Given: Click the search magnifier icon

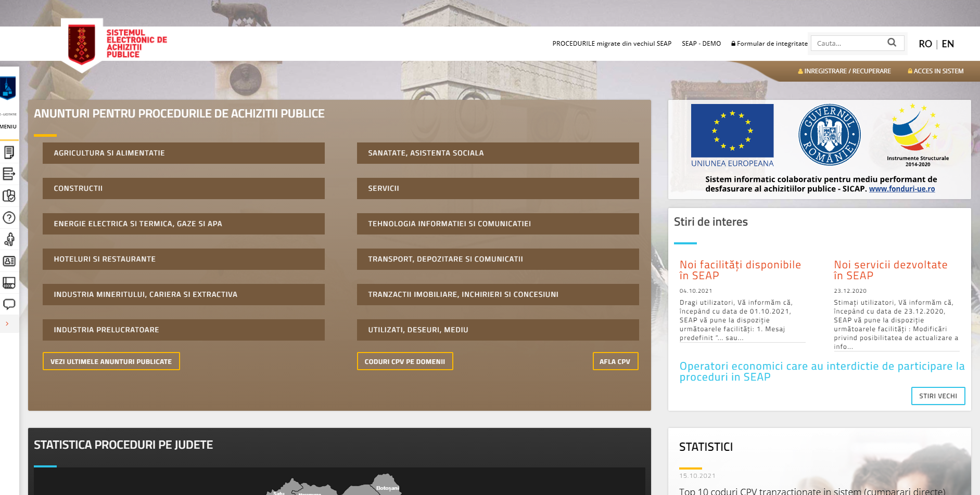Looking at the screenshot, I should (892, 43).
